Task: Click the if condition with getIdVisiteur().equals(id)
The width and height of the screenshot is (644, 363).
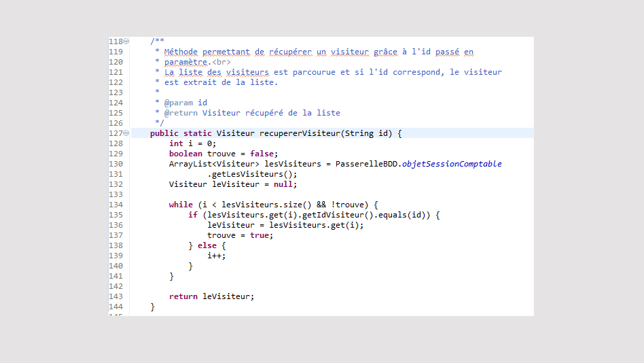Action: tap(314, 215)
